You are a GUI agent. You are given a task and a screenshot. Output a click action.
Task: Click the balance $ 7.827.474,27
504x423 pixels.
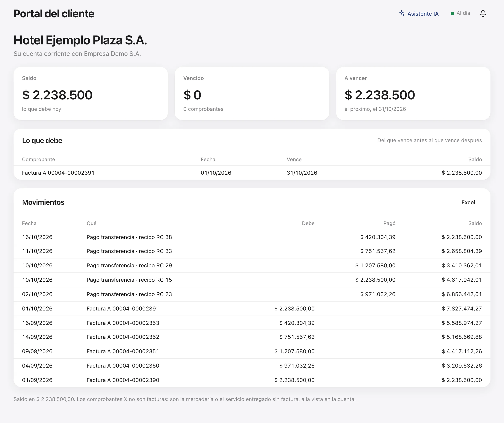click(462, 309)
